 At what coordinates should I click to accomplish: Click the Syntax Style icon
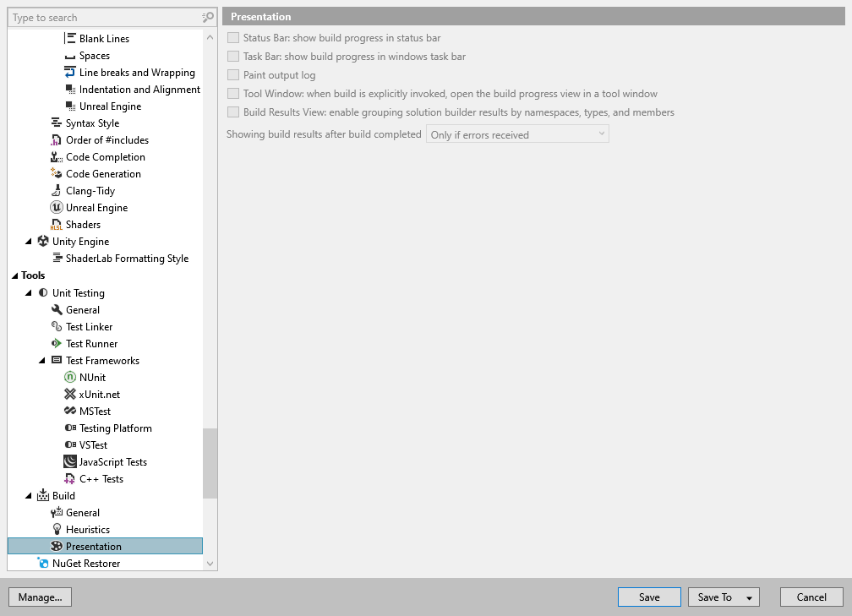(x=57, y=123)
